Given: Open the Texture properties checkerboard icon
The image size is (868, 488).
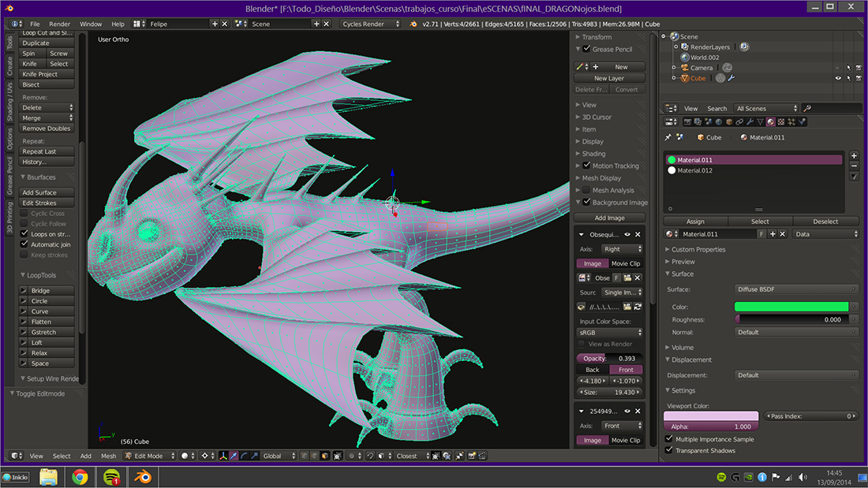Looking at the screenshot, I should coord(781,122).
